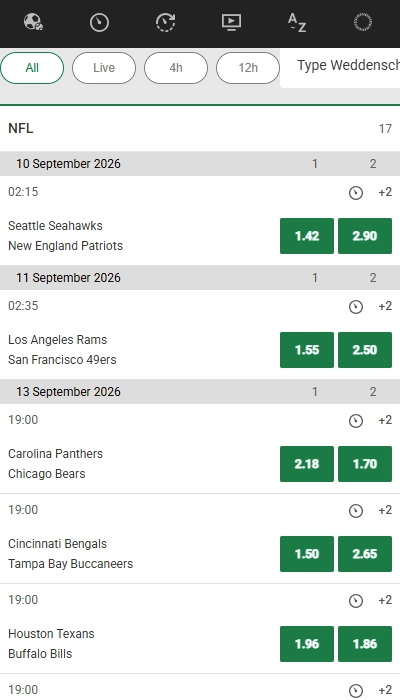The width and height of the screenshot is (400, 700).
Task: Pick San Francisco 49ers odds 2.50
Action: tap(365, 350)
